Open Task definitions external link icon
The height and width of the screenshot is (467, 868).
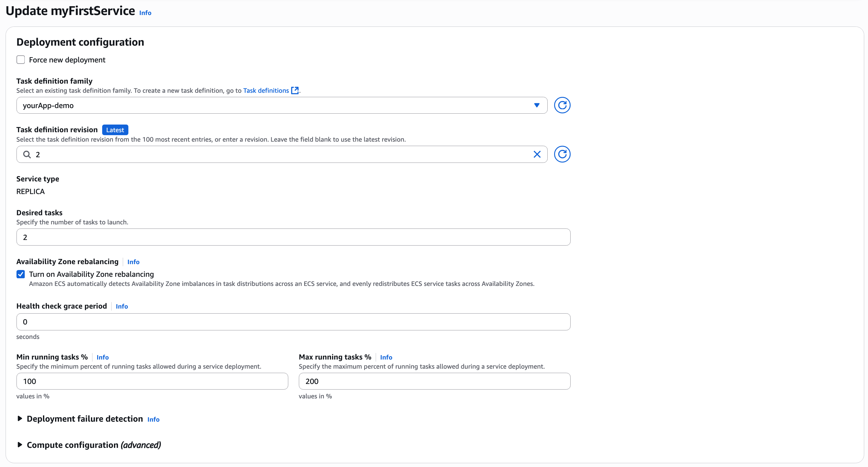click(295, 90)
